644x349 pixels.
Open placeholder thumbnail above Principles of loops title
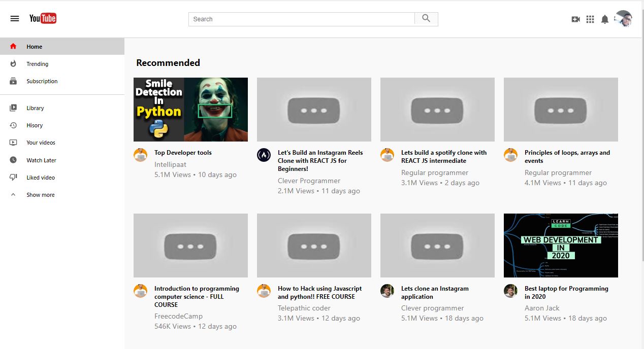(561, 109)
